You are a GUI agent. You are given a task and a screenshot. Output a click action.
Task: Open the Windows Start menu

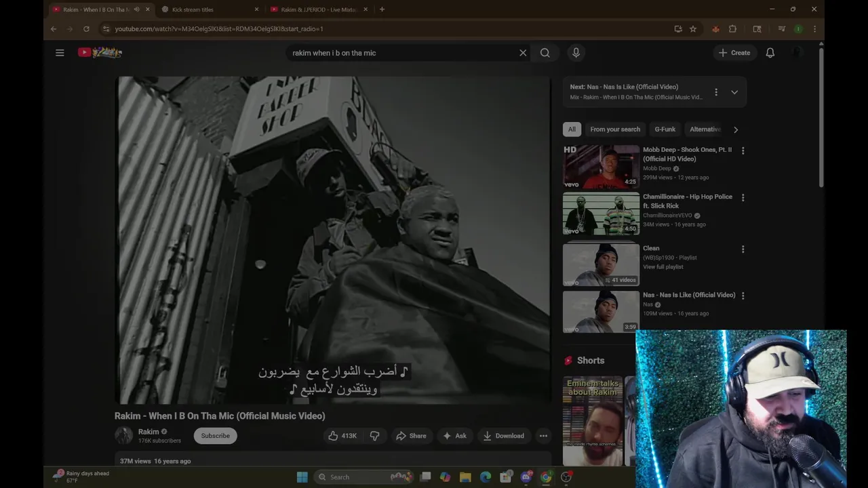302,477
